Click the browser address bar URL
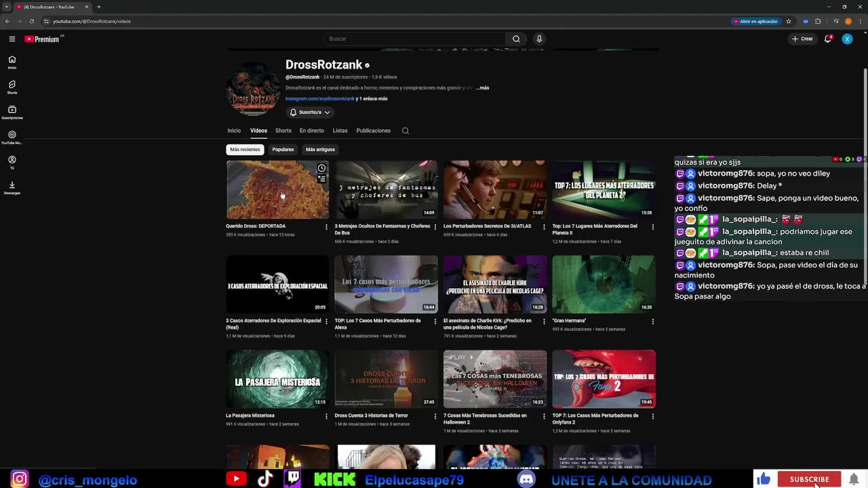 [92, 21]
